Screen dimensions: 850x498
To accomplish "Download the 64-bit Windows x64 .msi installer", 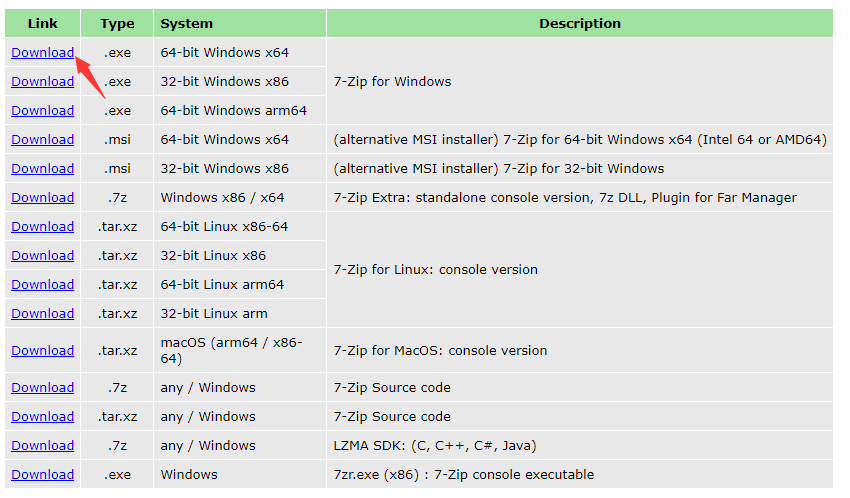I will tap(42, 140).
